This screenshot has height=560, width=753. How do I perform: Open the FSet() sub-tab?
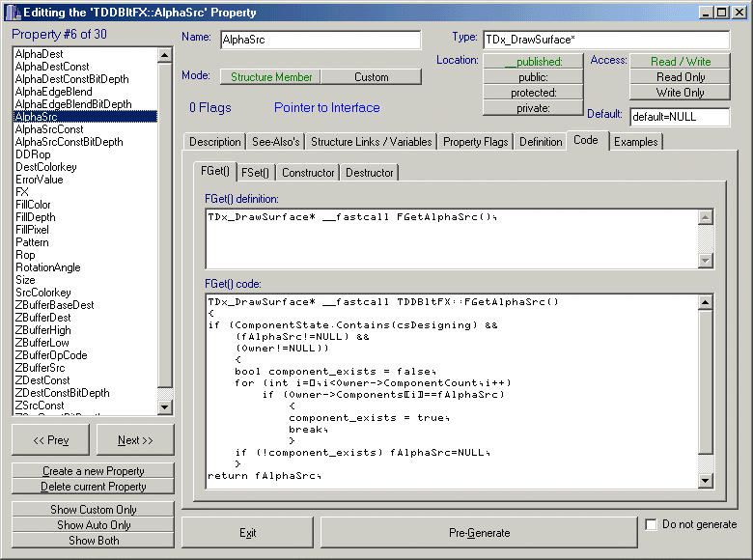(x=255, y=173)
